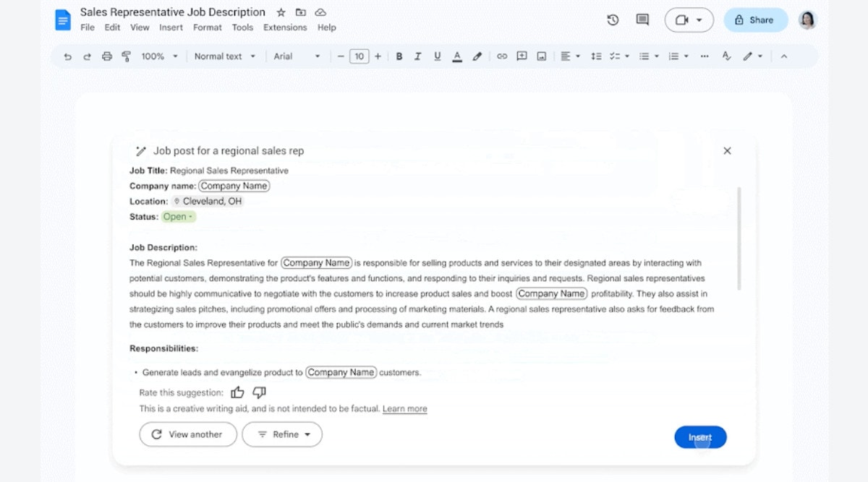Follow the Learn more link

click(404, 409)
